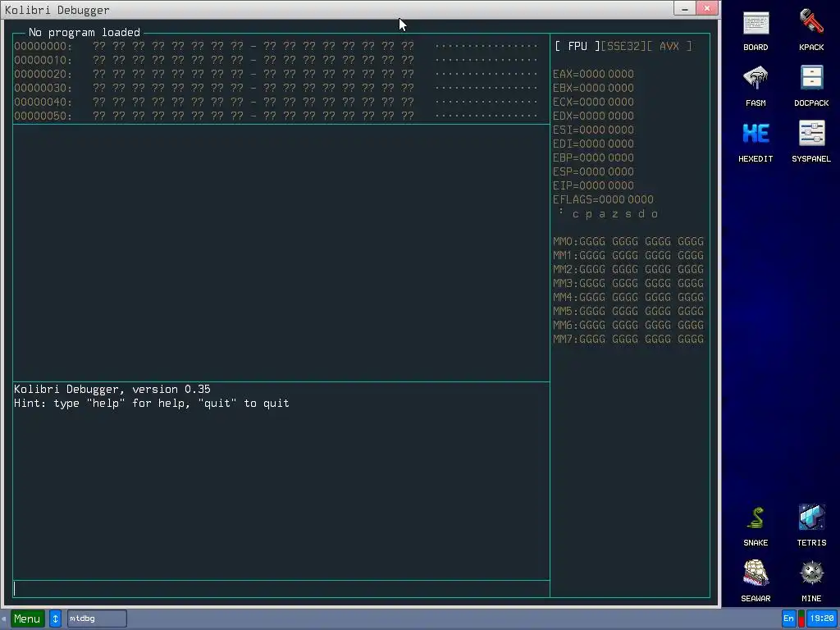Click memory dump address 00000010:
840x630 pixels.
[43, 60]
